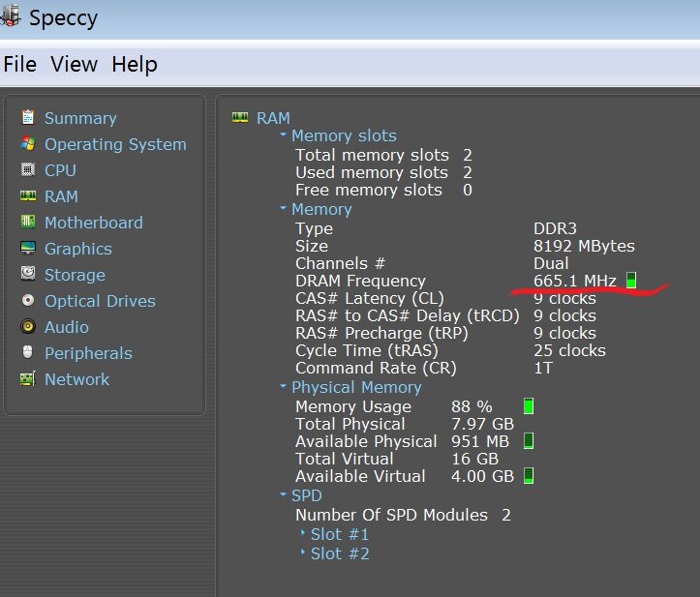Click the 'DDR3' type value
This screenshot has width=700, height=597.
coord(555,228)
